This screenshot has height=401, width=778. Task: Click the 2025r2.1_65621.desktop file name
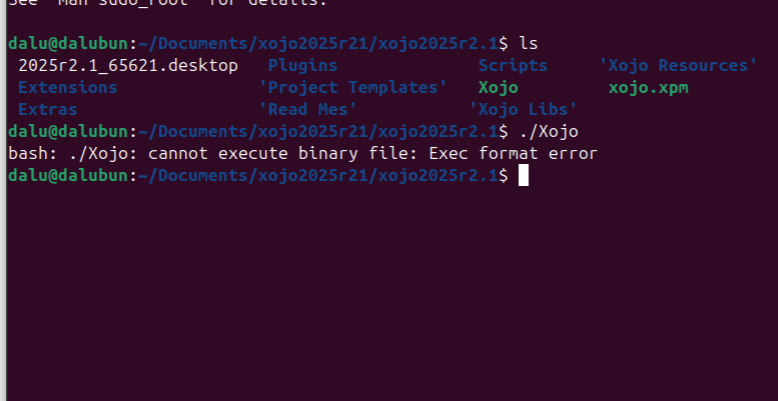[x=128, y=66]
